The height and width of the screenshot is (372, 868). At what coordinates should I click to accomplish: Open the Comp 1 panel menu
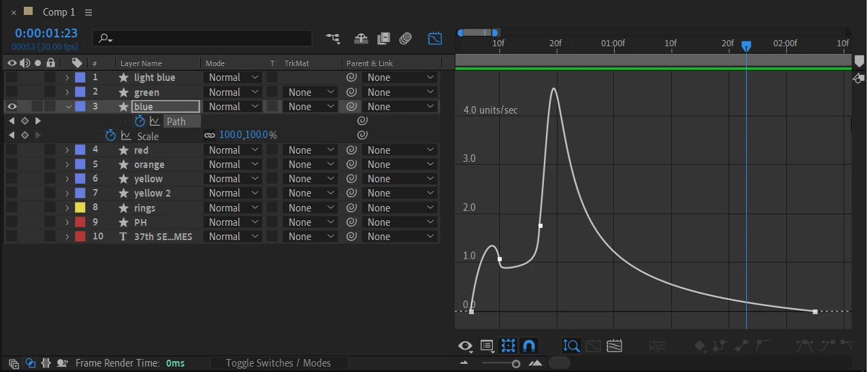coord(89,12)
